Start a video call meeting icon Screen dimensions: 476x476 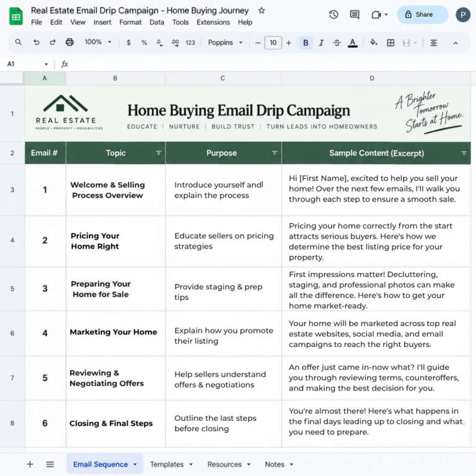click(x=376, y=15)
